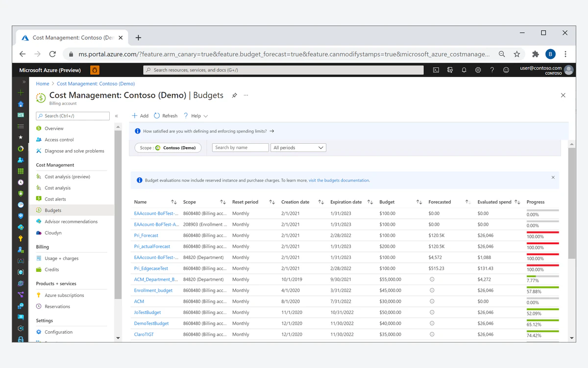
Task: Click bookmark star icon in browser address bar
Action: coord(516,54)
